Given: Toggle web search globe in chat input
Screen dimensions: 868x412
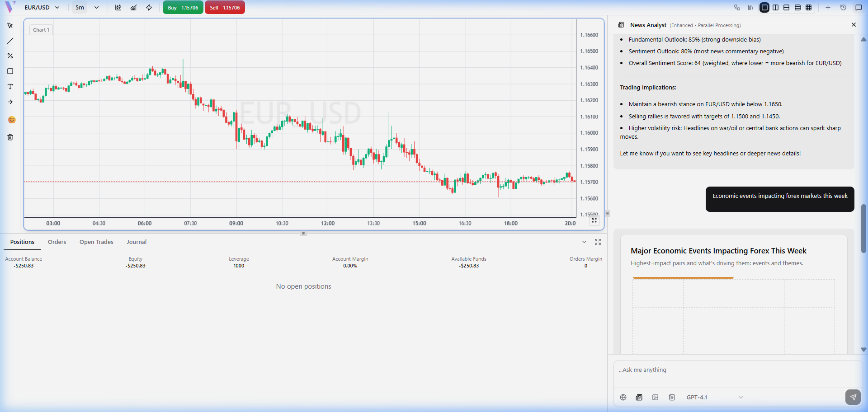Looking at the screenshot, I should [623, 398].
